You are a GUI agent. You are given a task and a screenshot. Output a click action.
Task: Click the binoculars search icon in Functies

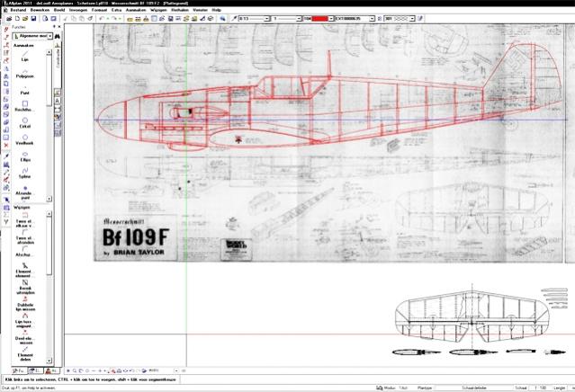coord(58,36)
